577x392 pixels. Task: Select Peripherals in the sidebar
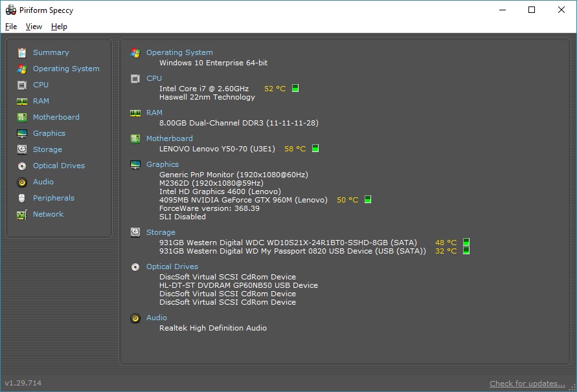tap(53, 198)
